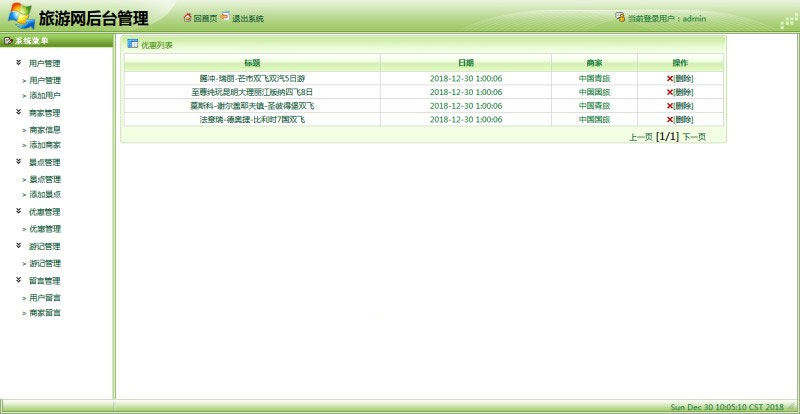Click the date in the 法意瑞 row
Image resolution: width=800 pixels, height=414 pixels.
point(466,119)
